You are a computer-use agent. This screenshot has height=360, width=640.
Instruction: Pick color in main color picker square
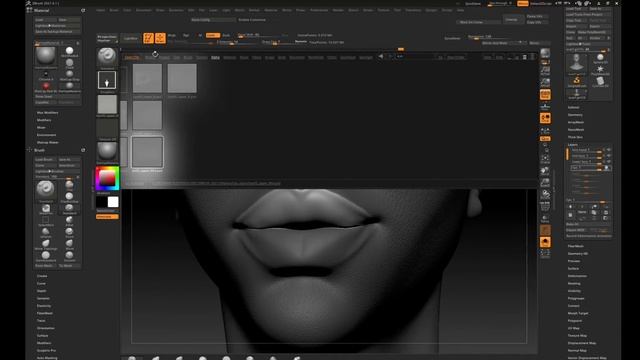107,178
